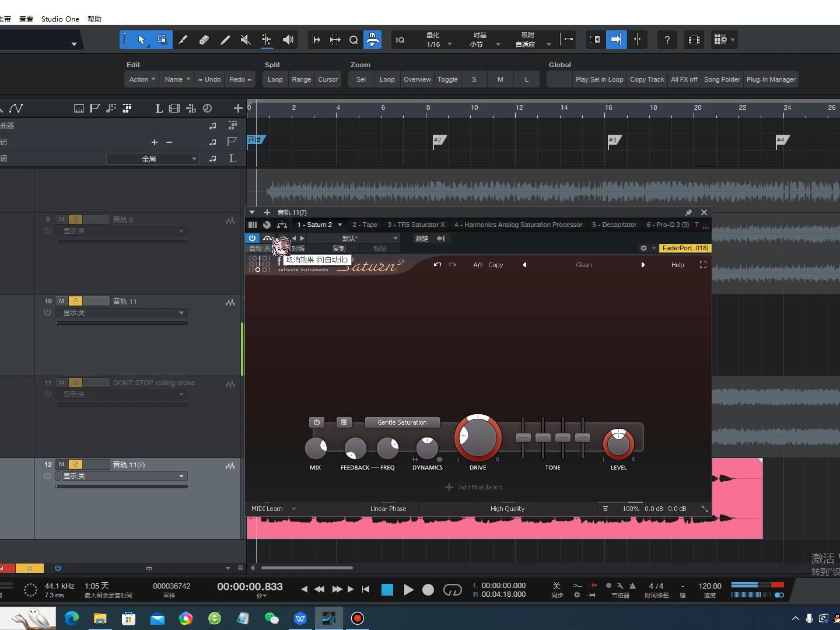Screen dimensions: 840x630
Task: Open the Plug-In Manager
Action: 771,79
